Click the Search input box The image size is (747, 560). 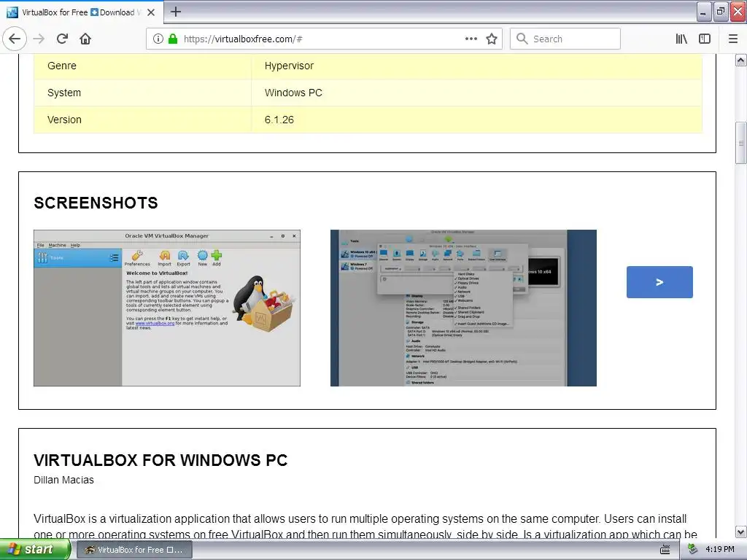pos(565,39)
